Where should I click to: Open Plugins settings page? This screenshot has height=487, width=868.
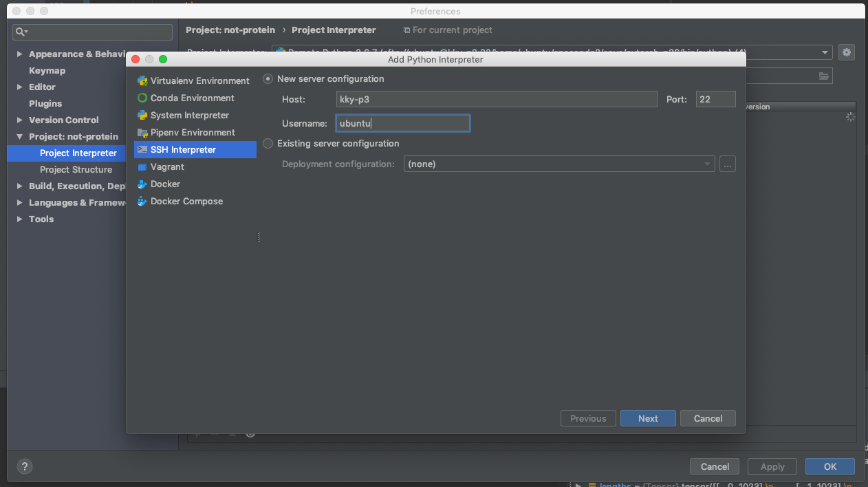pyautogui.click(x=45, y=103)
